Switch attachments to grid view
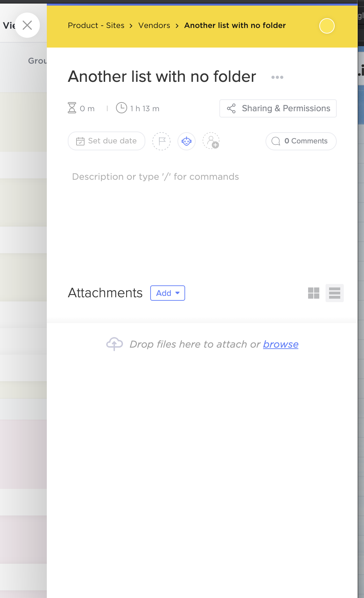This screenshot has height=598, width=364. coord(314,293)
